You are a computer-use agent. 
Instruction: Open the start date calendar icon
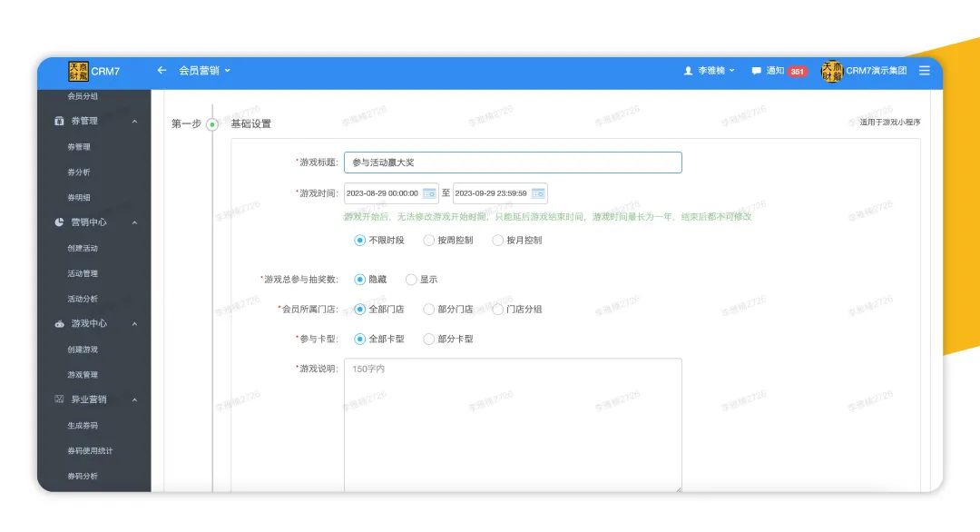(429, 193)
